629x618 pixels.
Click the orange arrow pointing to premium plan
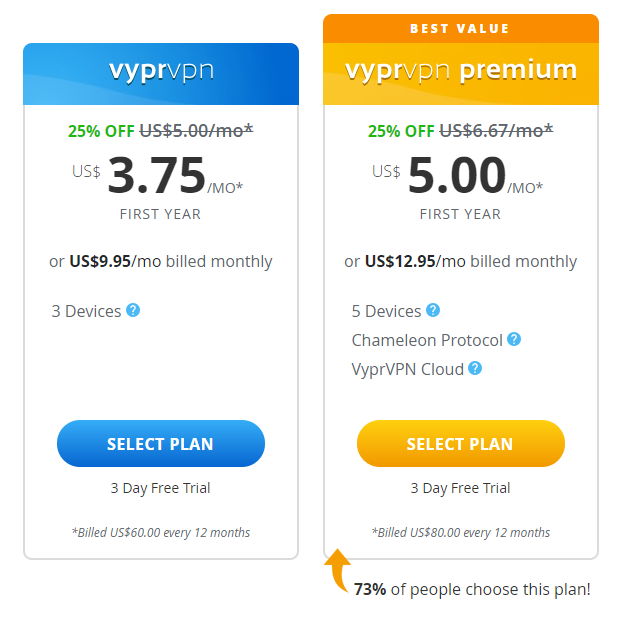337,570
